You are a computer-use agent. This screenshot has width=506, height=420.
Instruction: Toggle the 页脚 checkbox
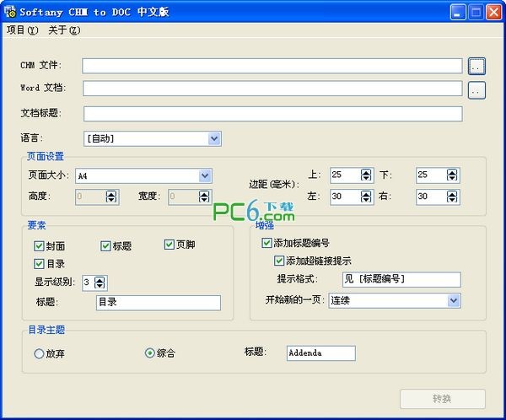(170, 245)
